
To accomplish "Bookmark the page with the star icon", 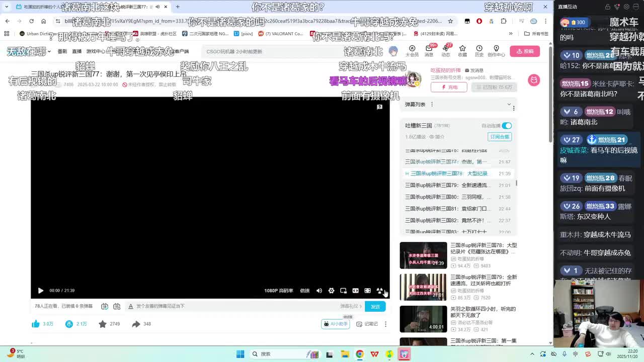I will point(450,21).
